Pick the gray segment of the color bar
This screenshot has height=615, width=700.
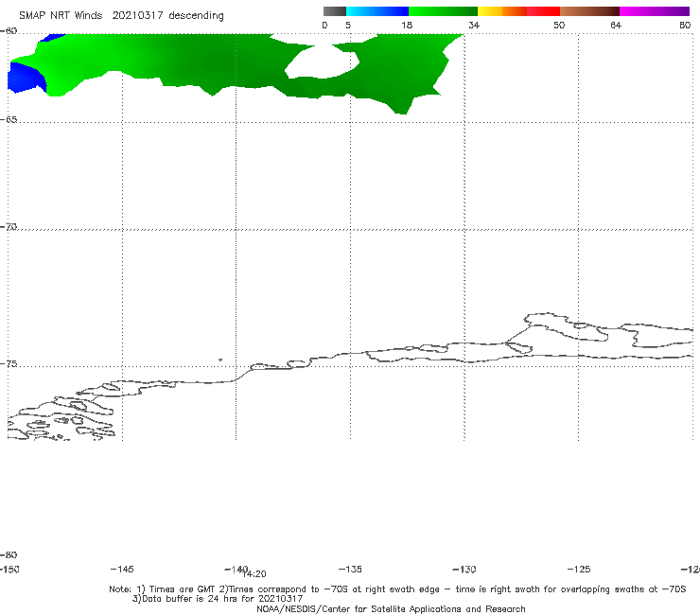click(x=335, y=11)
